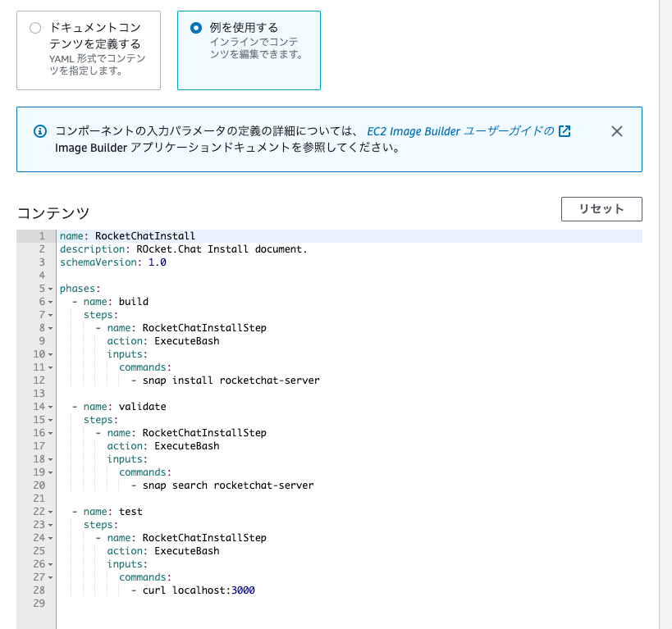The height and width of the screenshot is (629, 672).
Task: Collapse the validate phase fold at line 14
Action: point(51,407)
